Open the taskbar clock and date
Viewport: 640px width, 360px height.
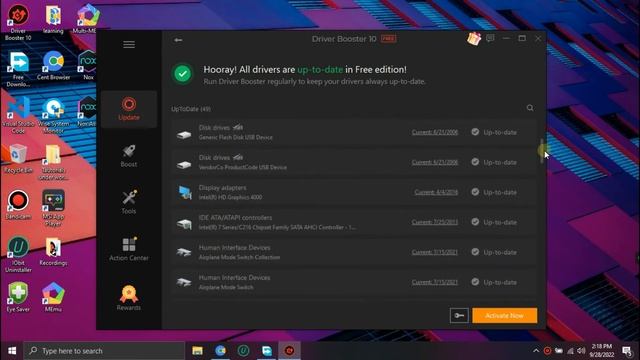(x=602, y=351)
